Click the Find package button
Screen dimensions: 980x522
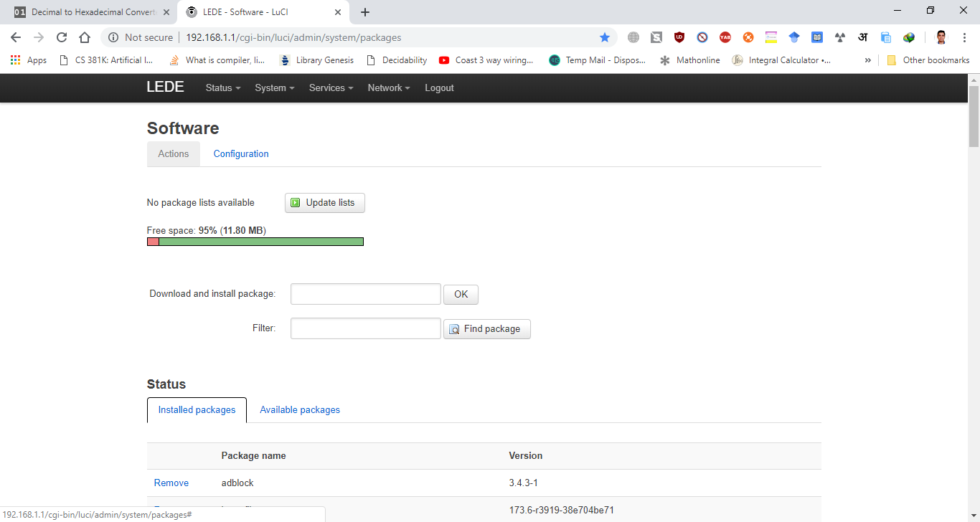487,329
